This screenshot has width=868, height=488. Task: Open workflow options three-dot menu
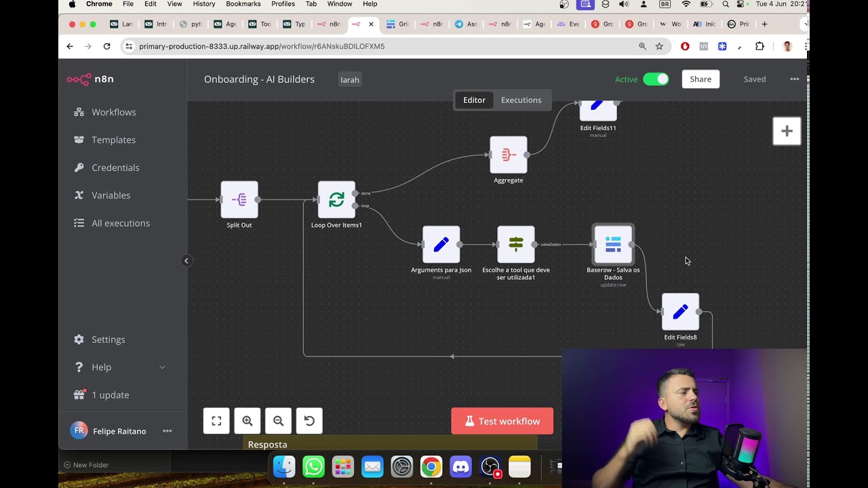794,79
